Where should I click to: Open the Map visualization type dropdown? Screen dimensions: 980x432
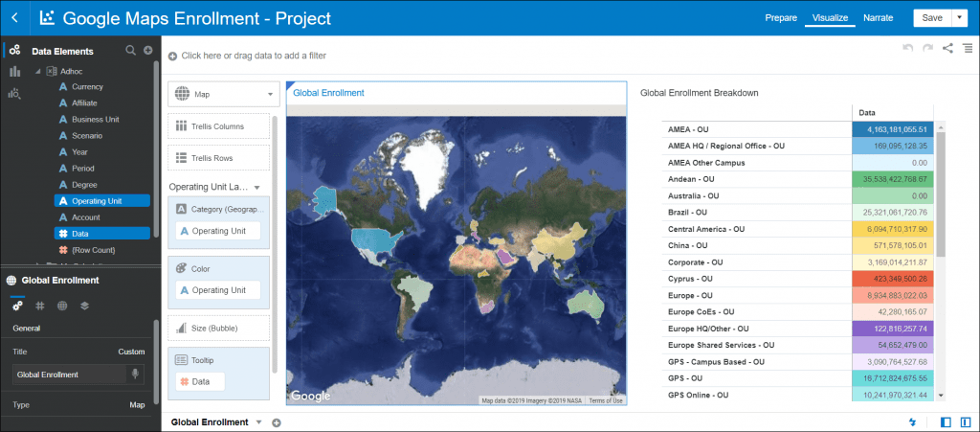(224, 95)
